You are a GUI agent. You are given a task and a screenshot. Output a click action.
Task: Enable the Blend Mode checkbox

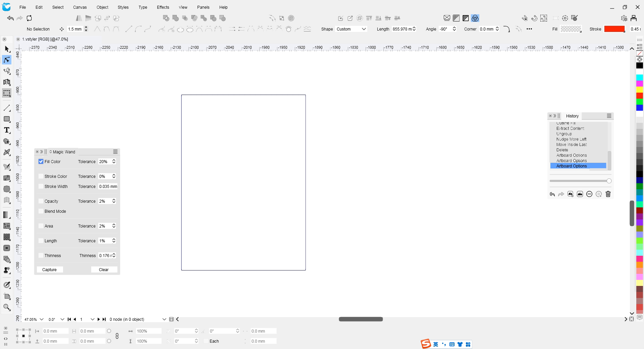click(41, 211)
